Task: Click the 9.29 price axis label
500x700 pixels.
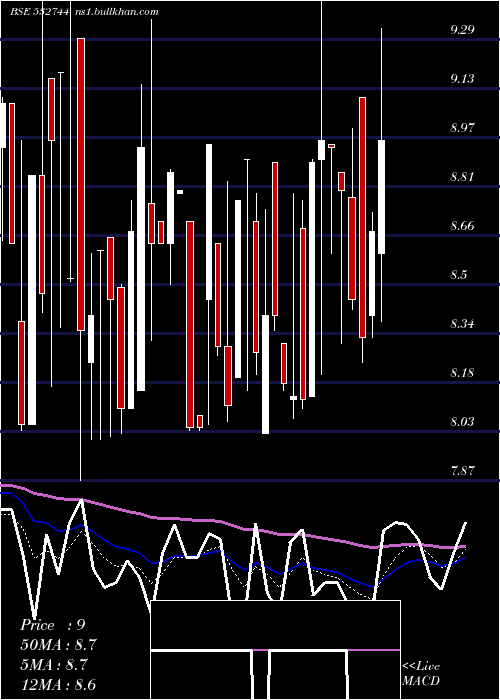Action: point(462,30)
